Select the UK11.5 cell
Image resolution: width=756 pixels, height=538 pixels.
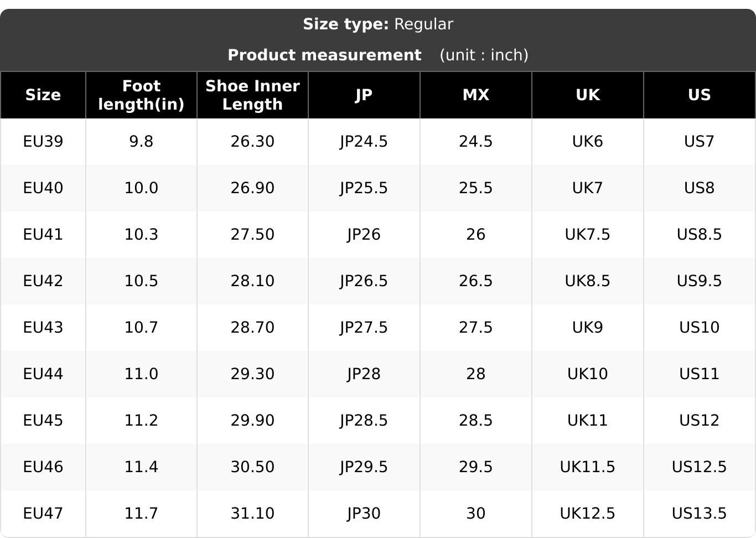588,467
